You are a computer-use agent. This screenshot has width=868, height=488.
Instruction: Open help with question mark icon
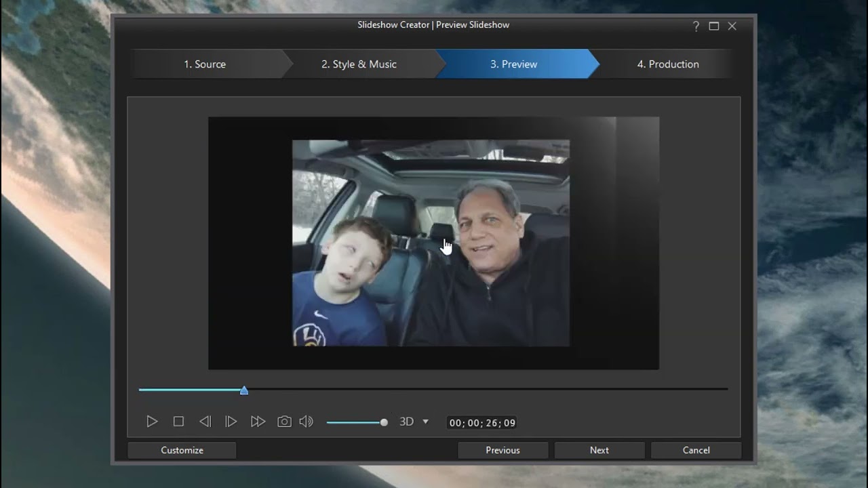point(696,26)
